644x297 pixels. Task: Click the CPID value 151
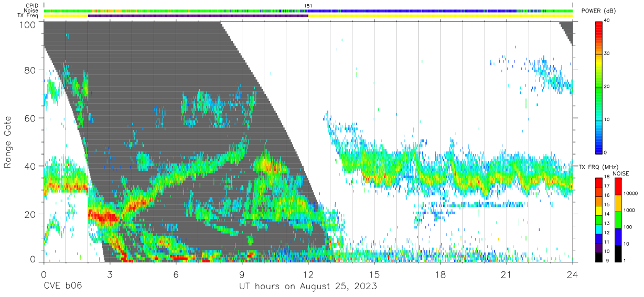pyautogui.click(x=308, y=6)
